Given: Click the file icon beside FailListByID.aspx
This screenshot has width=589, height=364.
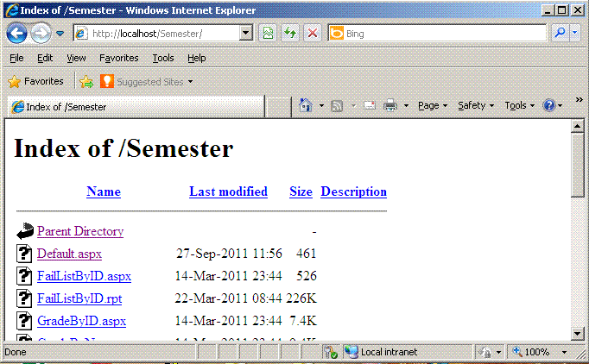Looking at the screenshot, I should point(24,276).
